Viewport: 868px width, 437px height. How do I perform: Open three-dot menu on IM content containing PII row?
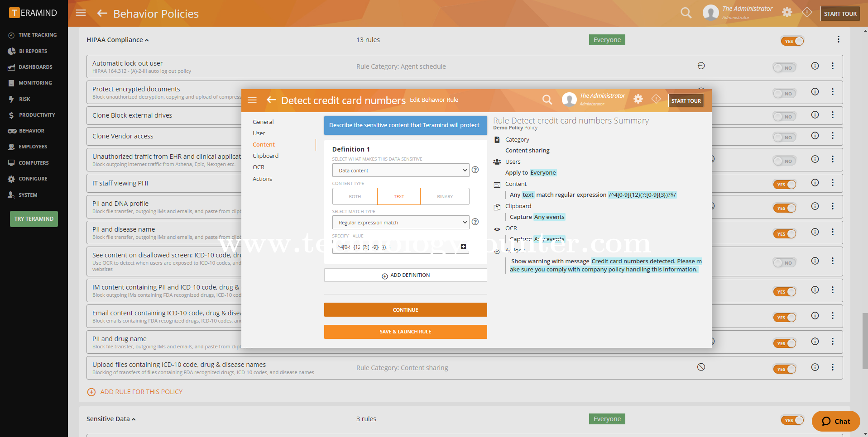coord(832,290)
